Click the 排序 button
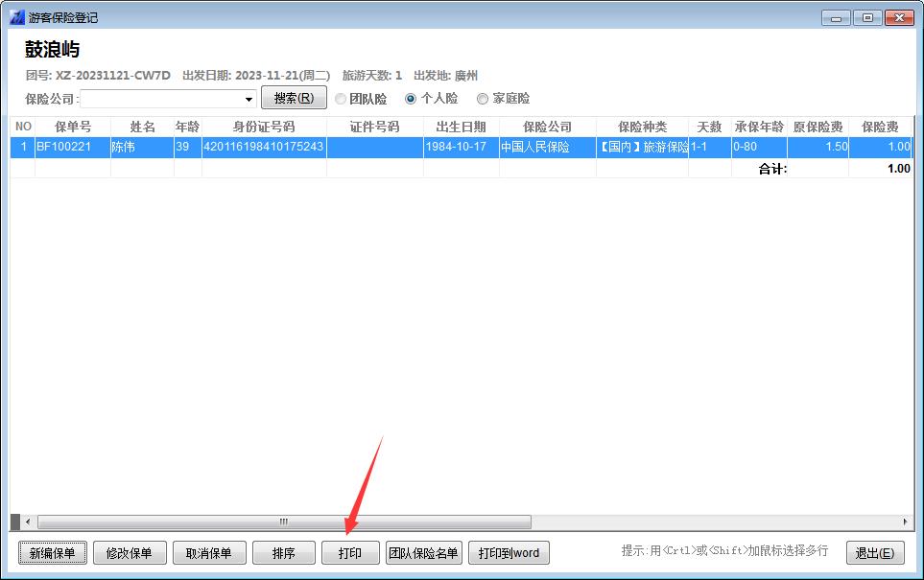Viewport: 924px width, 580px height. (x=283, y=553)
